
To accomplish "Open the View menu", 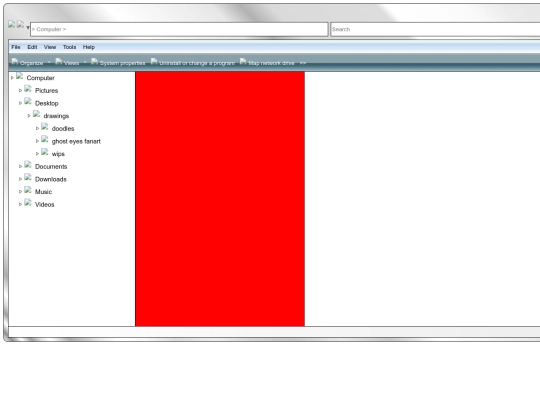I will (x=50, y=47).
